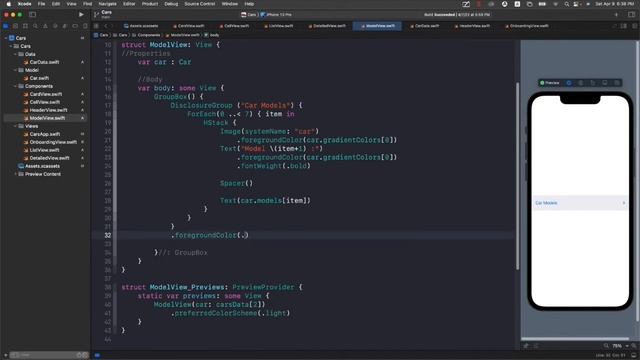640x360 pixels.
Task: Open the adjust editor options icon
Action: 624,26
